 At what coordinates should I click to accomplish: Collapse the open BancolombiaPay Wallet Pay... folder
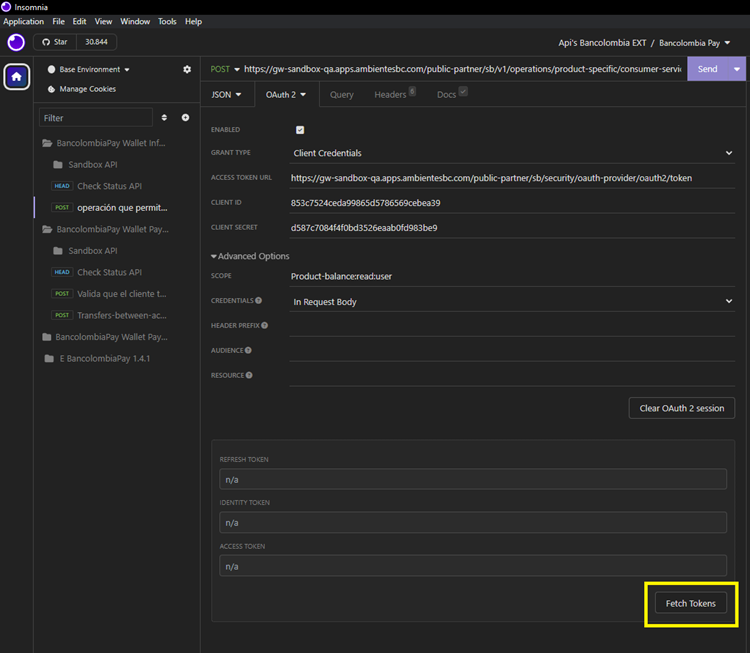point(105,229)
